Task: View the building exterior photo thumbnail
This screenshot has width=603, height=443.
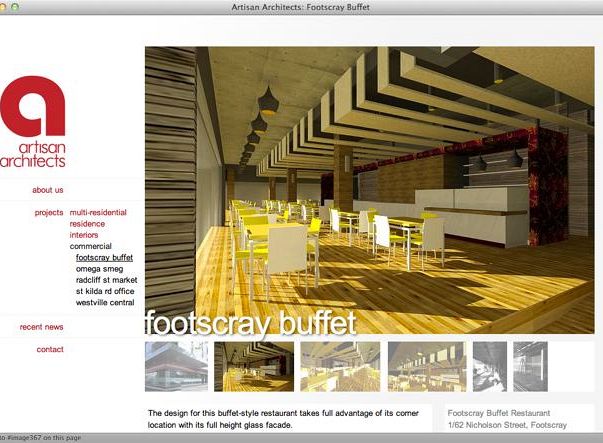Action: (x=177, y=366)
